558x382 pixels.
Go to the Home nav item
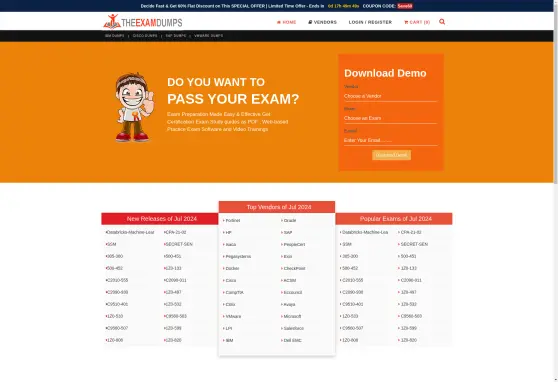click(286, 22)
